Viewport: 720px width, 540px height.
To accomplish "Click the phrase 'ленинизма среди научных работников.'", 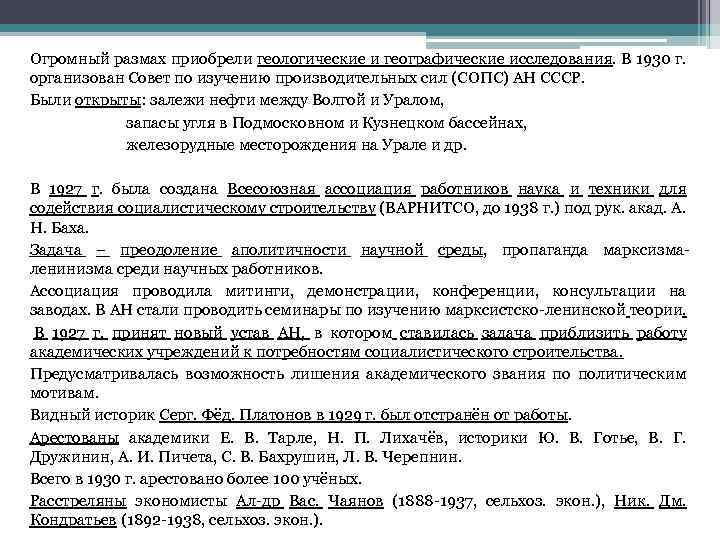I will pyautogui.click(x=176, y=270).
